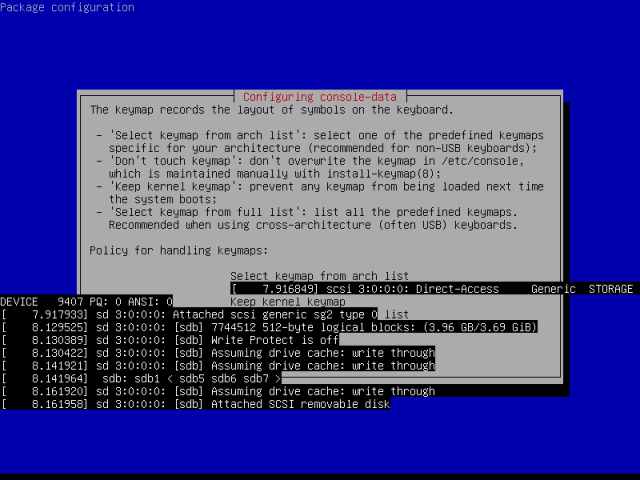Click the 'Write Protect is off' log line
640x480 pixels.
click(x=169, y=340)
